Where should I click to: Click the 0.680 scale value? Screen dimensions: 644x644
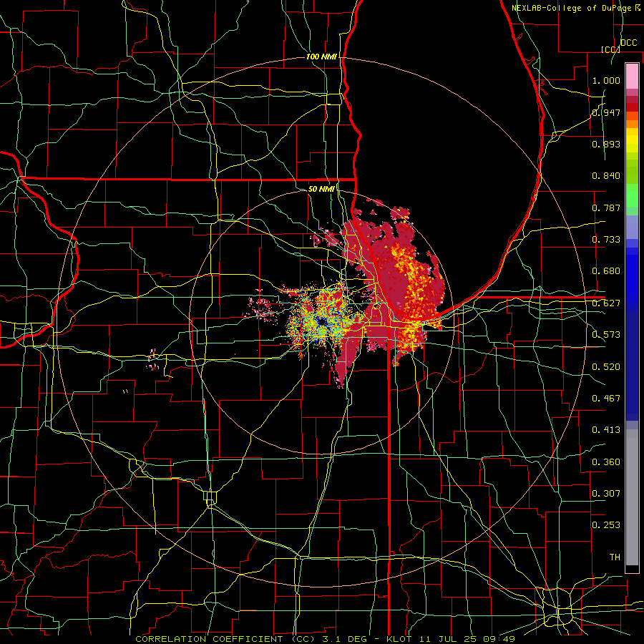pyautogui.click(x=606, y=271)
